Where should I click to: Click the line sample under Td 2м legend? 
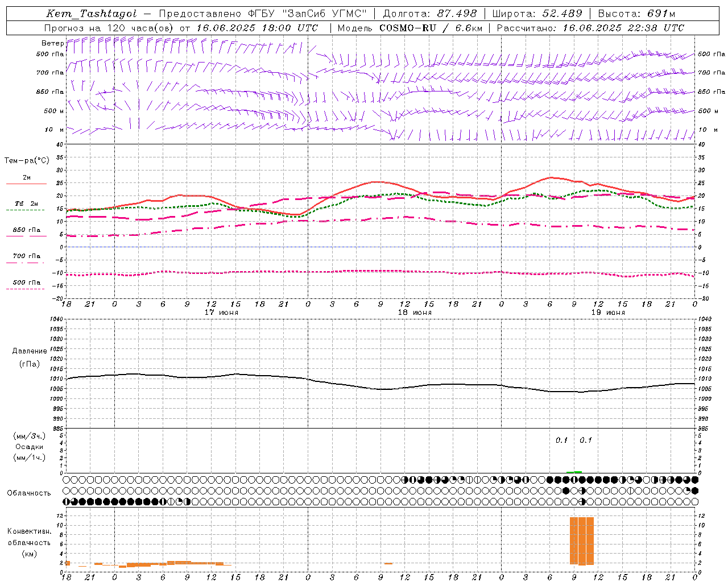click(26, 210)
